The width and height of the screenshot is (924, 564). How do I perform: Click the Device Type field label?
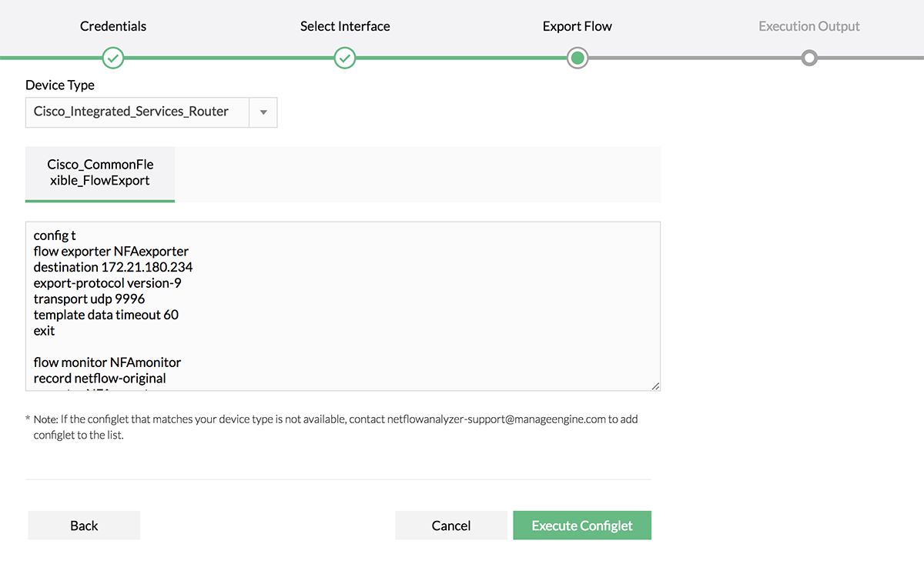(x=60, y=85)
